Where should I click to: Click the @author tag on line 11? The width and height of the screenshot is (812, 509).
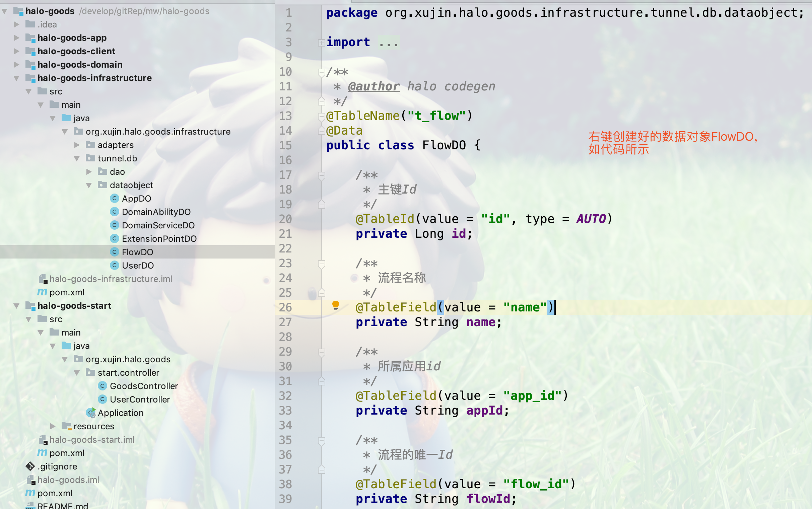click(374, 86)
